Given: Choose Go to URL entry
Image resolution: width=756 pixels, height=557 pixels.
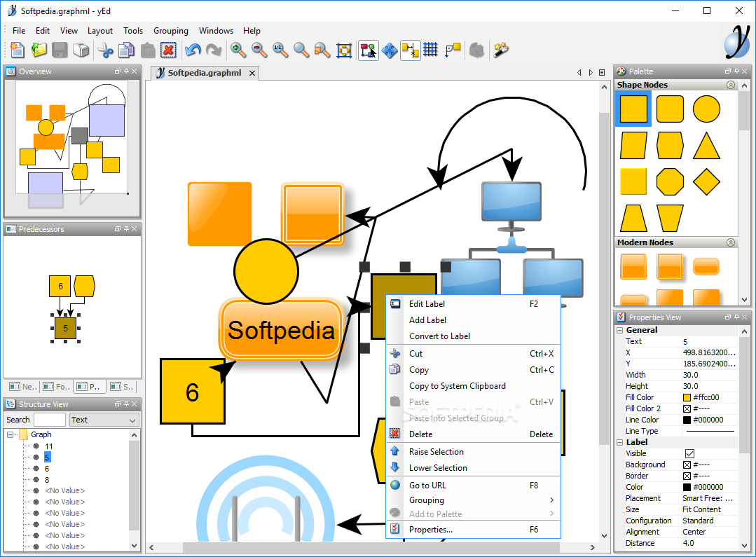Looking at the screenshot, I should tap(474, 485).
